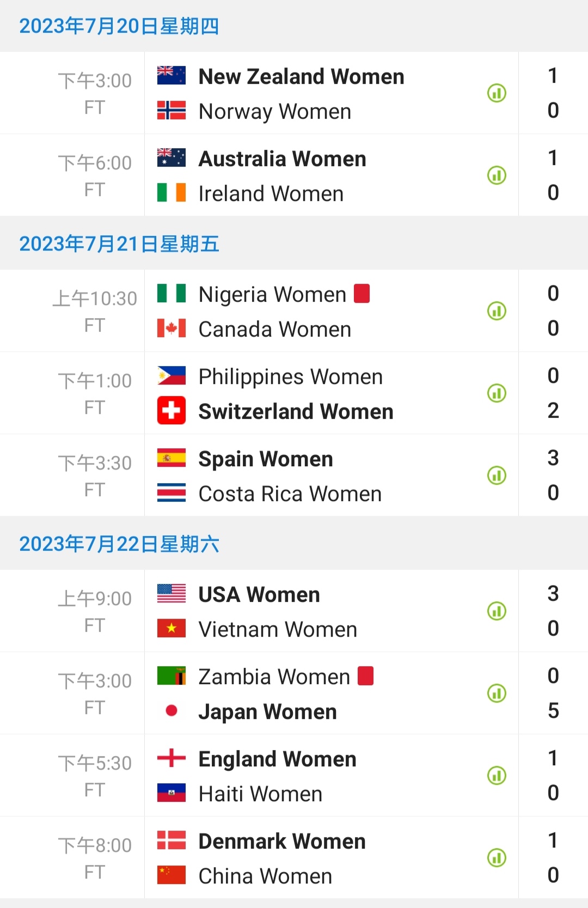Click the Denmark vs China match score
588x908 pixels.
point(553,858)
